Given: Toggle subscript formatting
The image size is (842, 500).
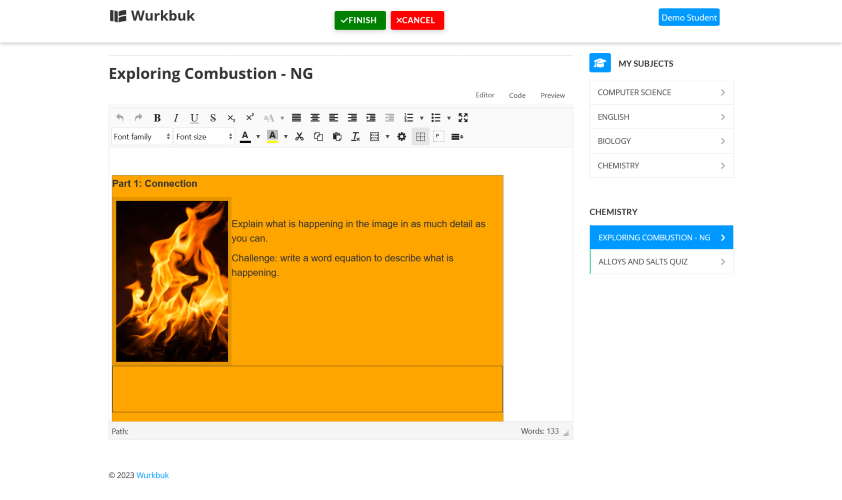Looking at the screenshot, I should 231,118.
